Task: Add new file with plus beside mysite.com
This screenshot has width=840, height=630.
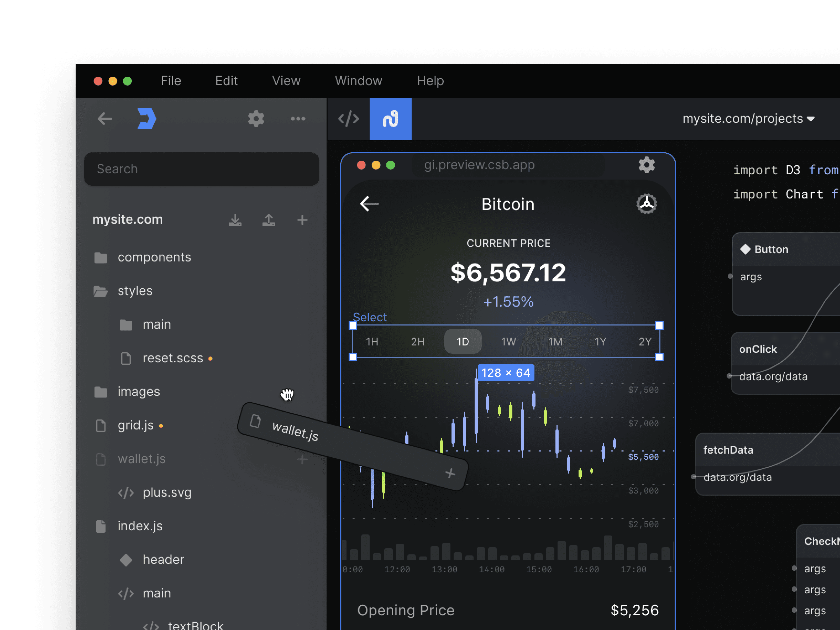Action: coord(302,220)
